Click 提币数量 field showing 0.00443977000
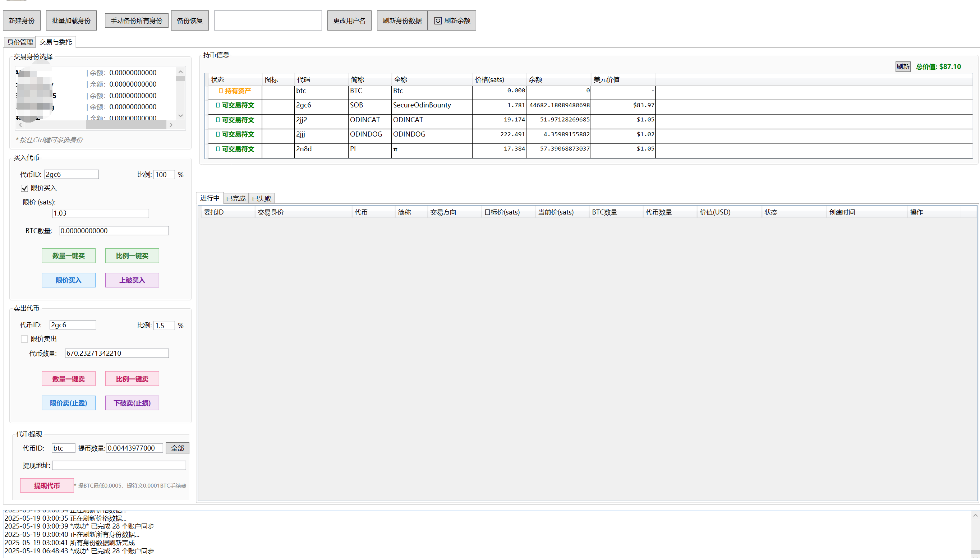Viewport: 980px width, 558px height. coord(134,448)
